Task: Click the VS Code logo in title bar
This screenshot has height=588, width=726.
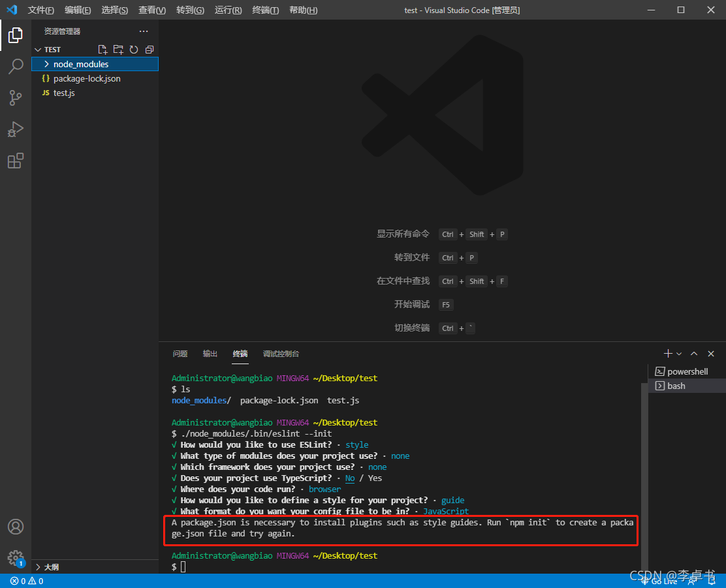Action: pos(12,10)
